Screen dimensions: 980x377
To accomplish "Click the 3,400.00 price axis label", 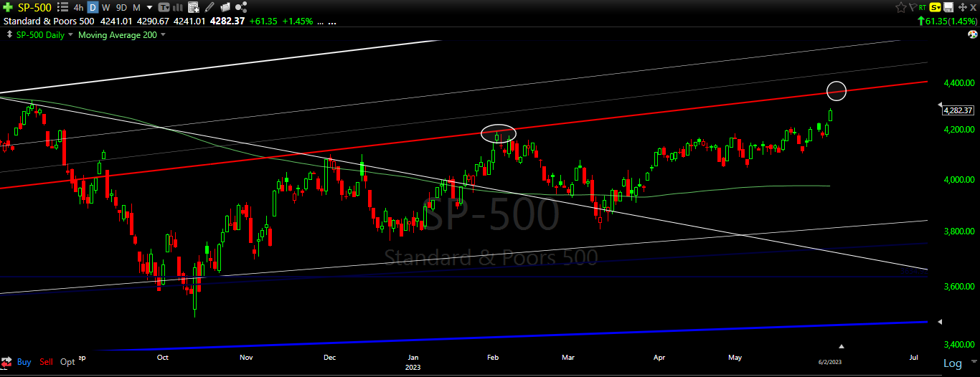I will (x=959, y=344).
